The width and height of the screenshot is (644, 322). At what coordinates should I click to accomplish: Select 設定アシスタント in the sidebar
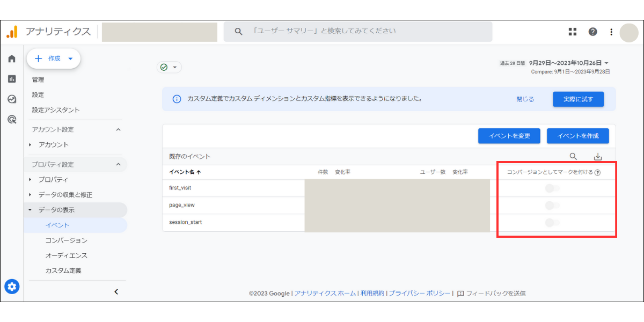[x=56, y=110]
